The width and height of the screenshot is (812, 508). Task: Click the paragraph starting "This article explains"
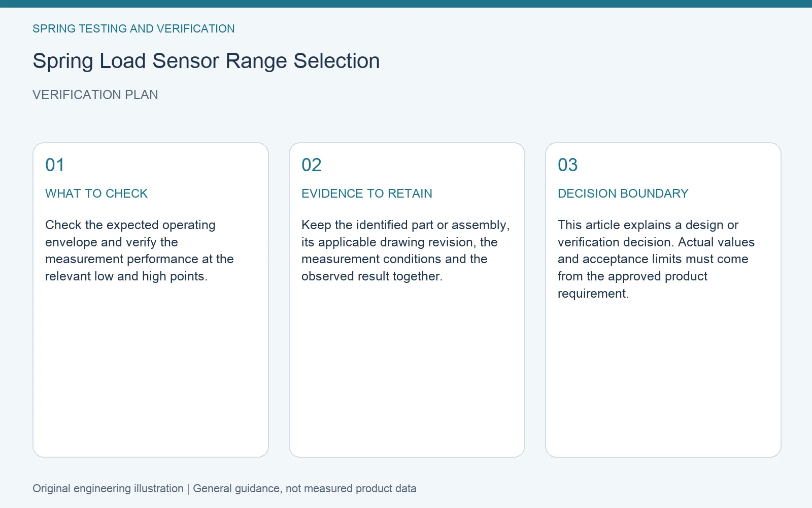(x=656, y=259)
